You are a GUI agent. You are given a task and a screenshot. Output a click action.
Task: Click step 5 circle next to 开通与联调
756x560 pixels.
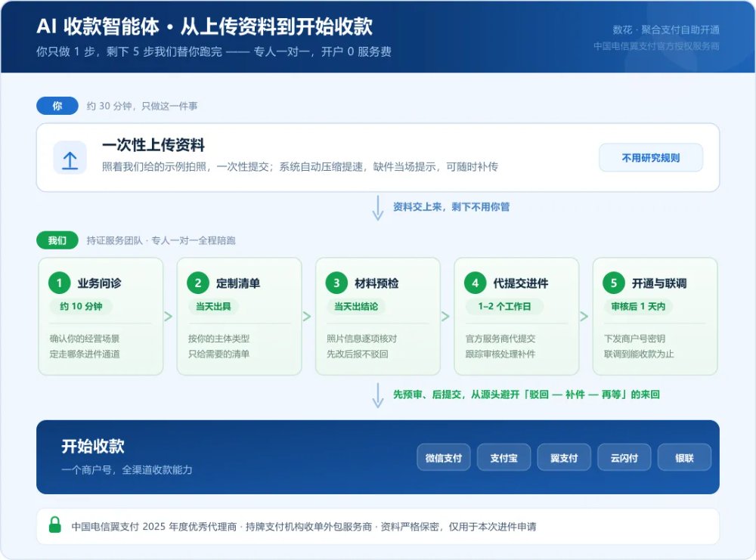(614, 283)
